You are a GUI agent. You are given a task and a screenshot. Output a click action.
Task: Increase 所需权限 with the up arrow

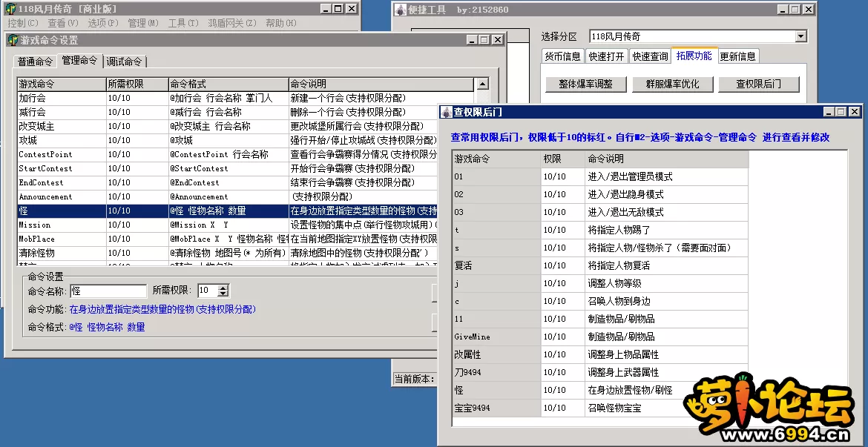tap(223, 288)
